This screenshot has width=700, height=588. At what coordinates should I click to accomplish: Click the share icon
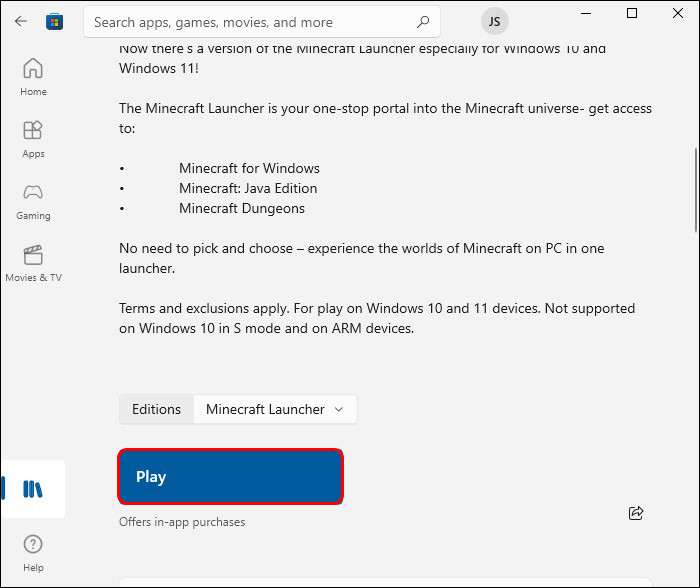[636, 513]
